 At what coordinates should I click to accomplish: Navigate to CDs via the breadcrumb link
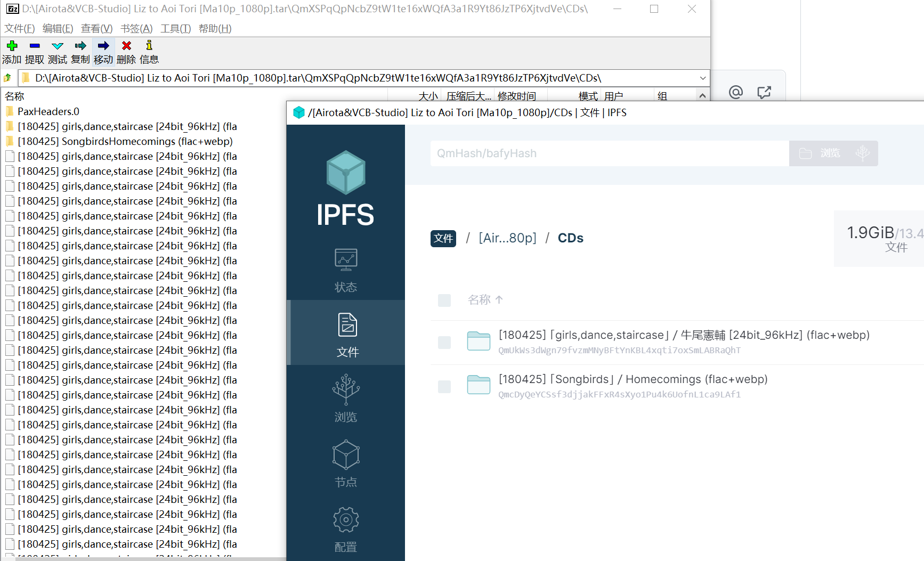[x=570, y=238]
